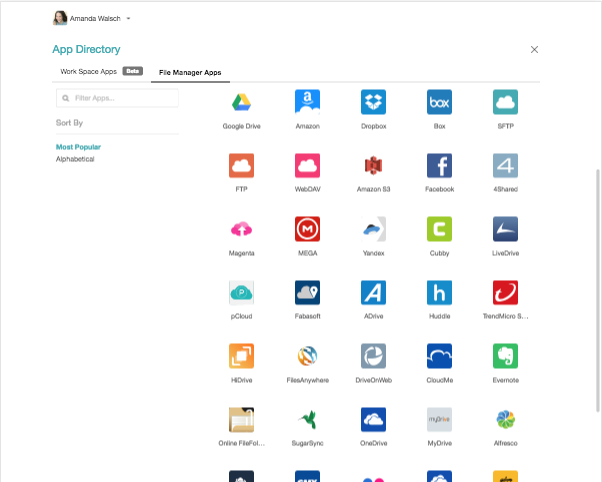This screenshot has height=482, width=602.
Task: Click the "Huddle" label text
Action: [x=440, y=316]
